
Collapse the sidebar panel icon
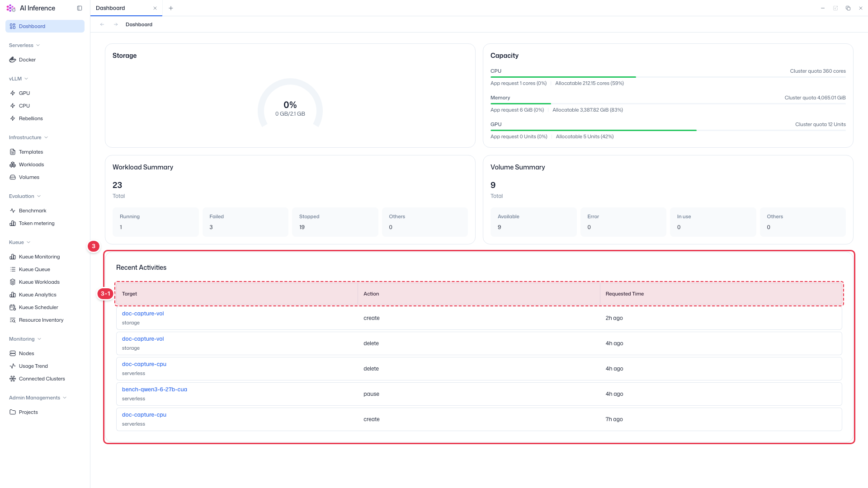click(x=80, y=8)
